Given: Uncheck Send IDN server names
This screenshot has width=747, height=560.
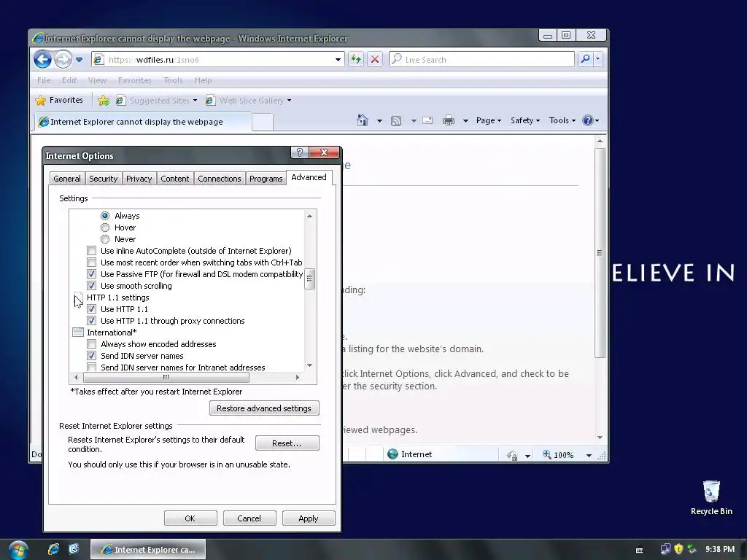Looking at the screenshot, I should point(91,356).
